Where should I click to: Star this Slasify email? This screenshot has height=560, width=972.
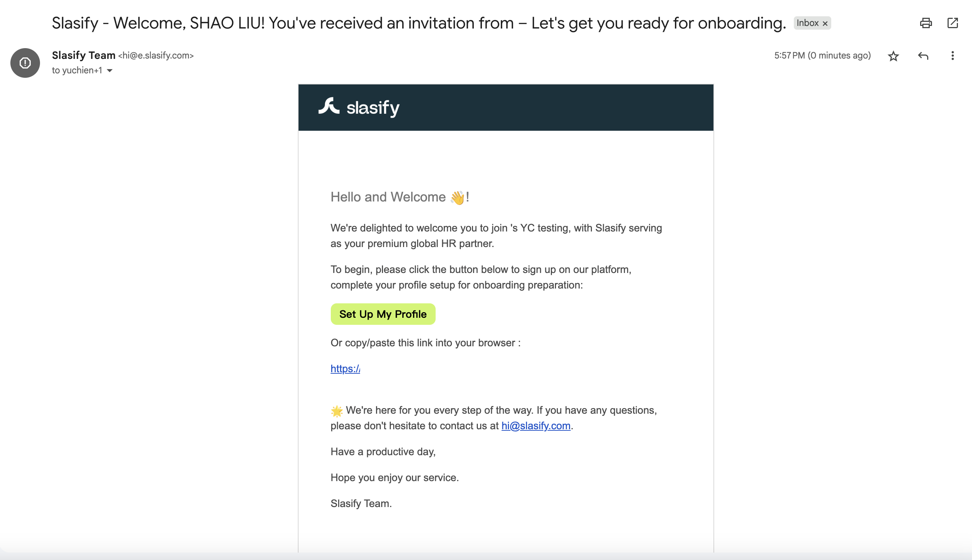(893, 56)
